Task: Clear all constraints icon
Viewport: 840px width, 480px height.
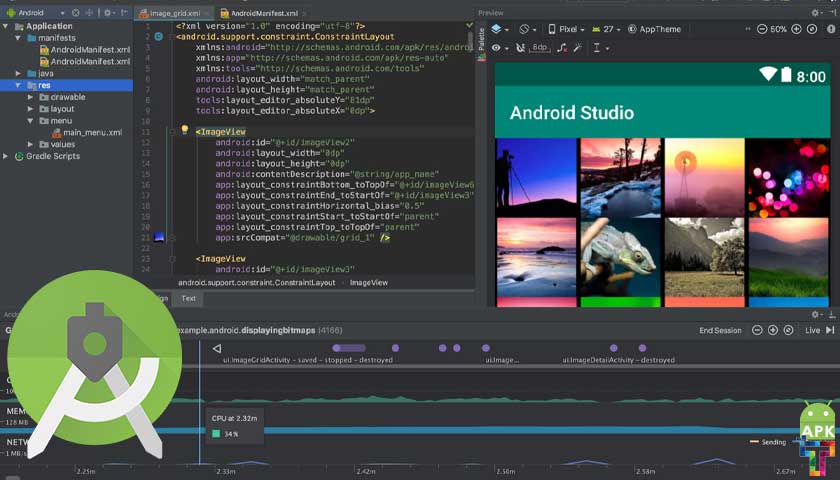Action: click(561, 48)
